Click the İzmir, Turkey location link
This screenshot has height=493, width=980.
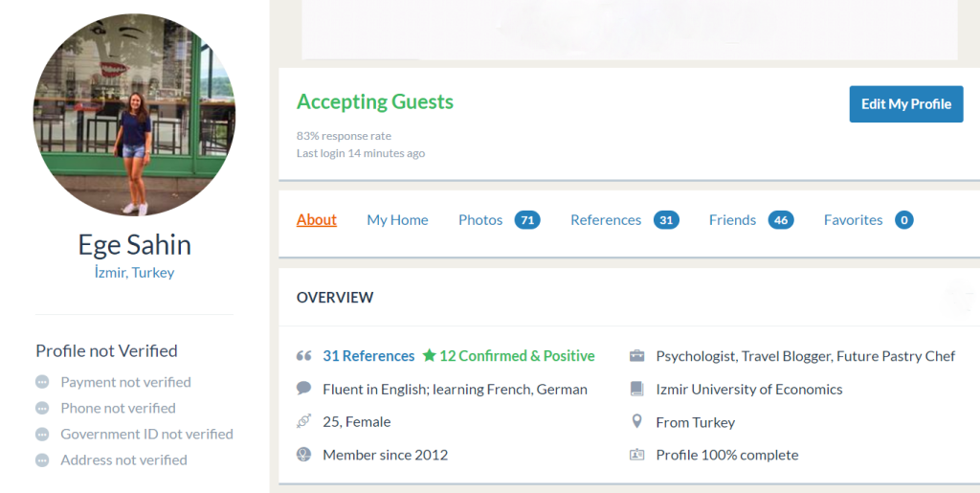click(134, 272)
